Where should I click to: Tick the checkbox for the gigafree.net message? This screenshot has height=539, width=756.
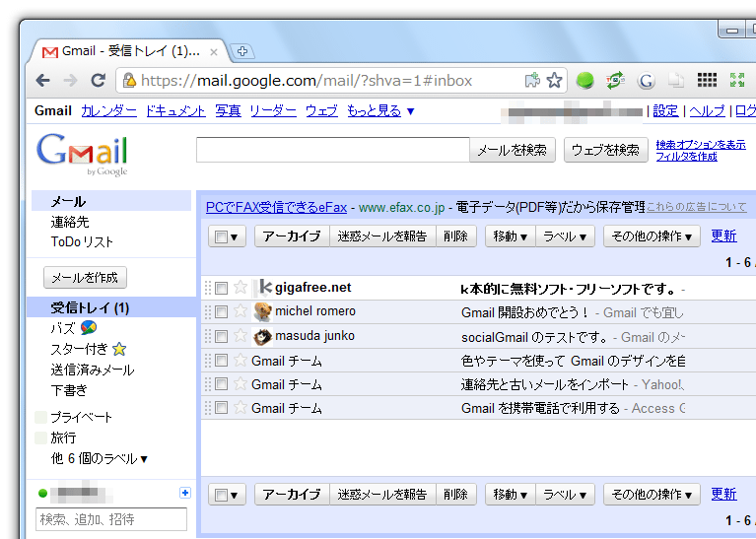(x=222, y=289)
